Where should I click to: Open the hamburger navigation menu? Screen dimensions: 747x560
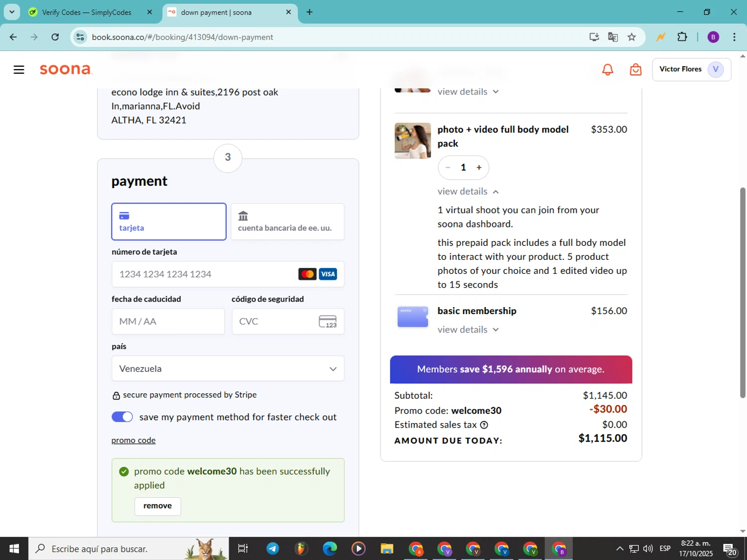(x=19, y=70)
